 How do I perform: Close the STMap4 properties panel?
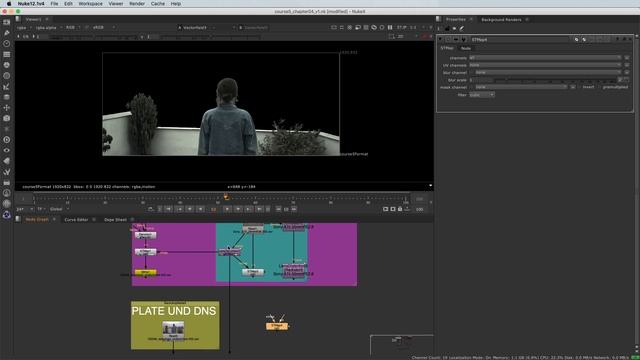[x=630, y=40]
